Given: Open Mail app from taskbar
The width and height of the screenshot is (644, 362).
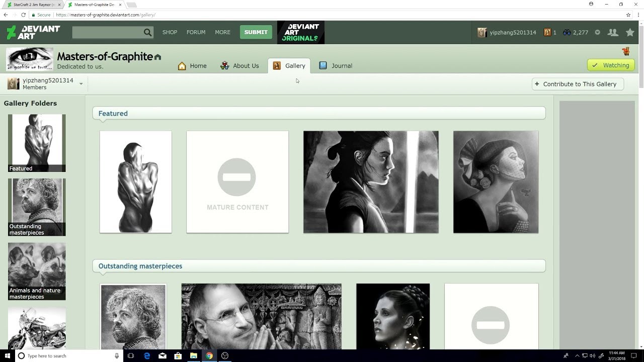Looking at the screenshot, I should tap(163, 355).
